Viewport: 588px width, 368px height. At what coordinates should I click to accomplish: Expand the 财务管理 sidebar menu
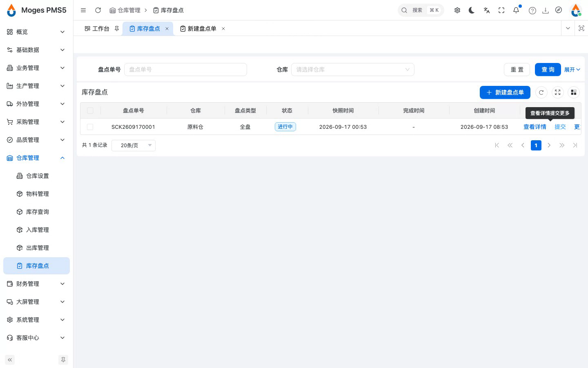[x=36, y=284]
